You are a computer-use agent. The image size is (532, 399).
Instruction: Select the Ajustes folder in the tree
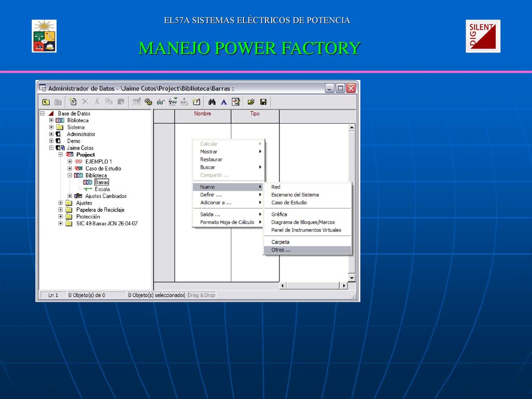pos(84,203)
